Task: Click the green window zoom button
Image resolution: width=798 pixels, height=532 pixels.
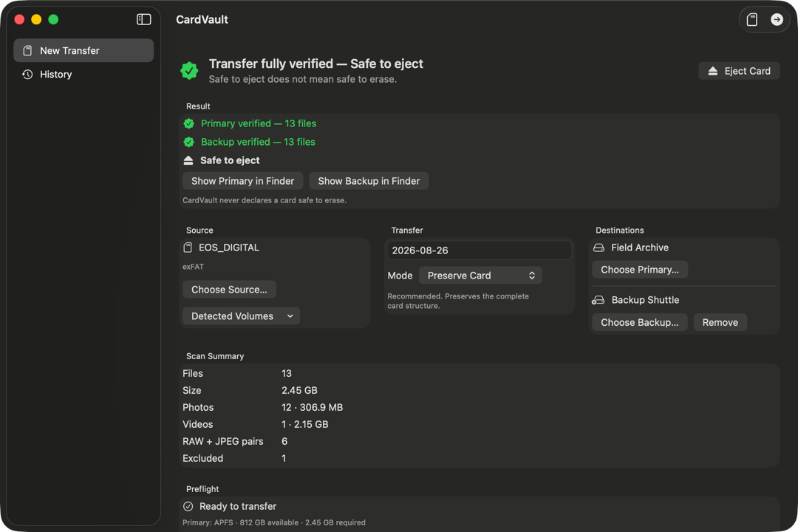Action: [53, 19]
